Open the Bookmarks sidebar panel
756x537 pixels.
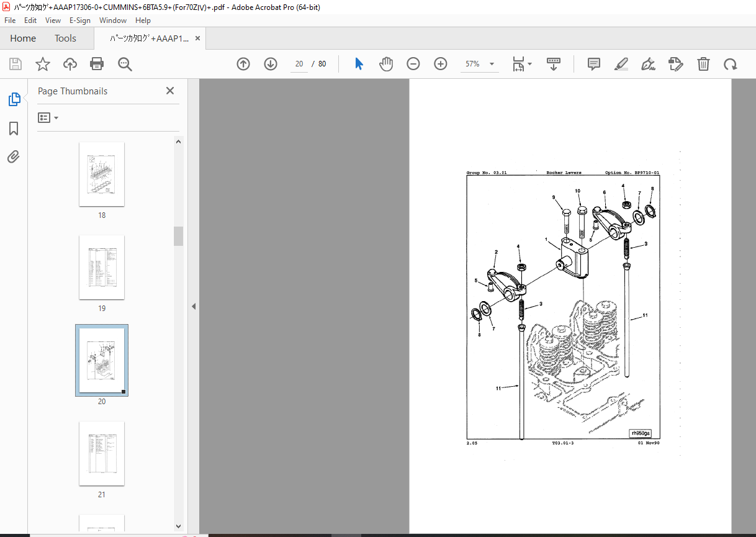14,128
